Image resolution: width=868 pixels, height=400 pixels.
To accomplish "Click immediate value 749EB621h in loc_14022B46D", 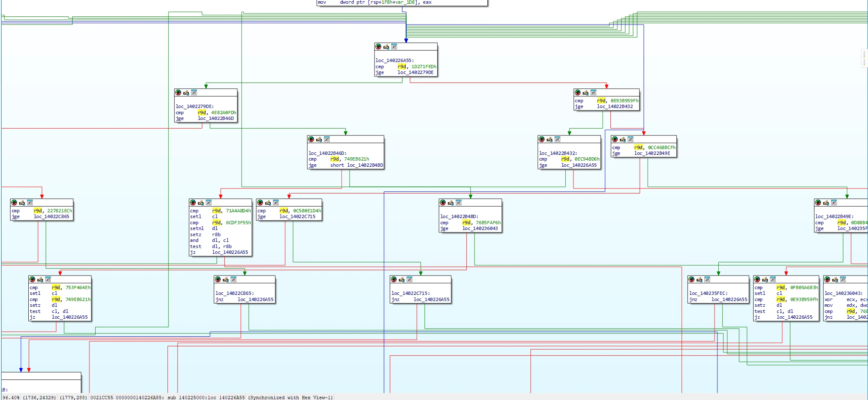I will pyautogui.click(x=356, y=159).
